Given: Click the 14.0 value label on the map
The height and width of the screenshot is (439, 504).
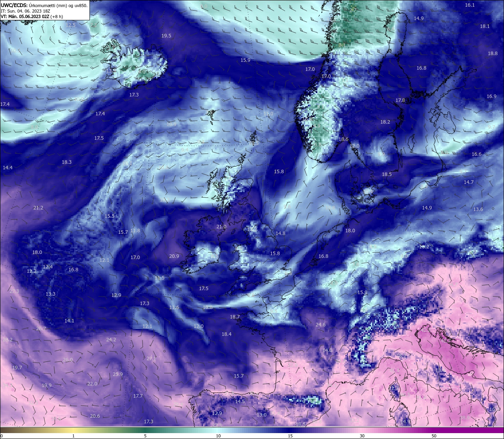Looking at the screenshot, I should tap(327, 350).
